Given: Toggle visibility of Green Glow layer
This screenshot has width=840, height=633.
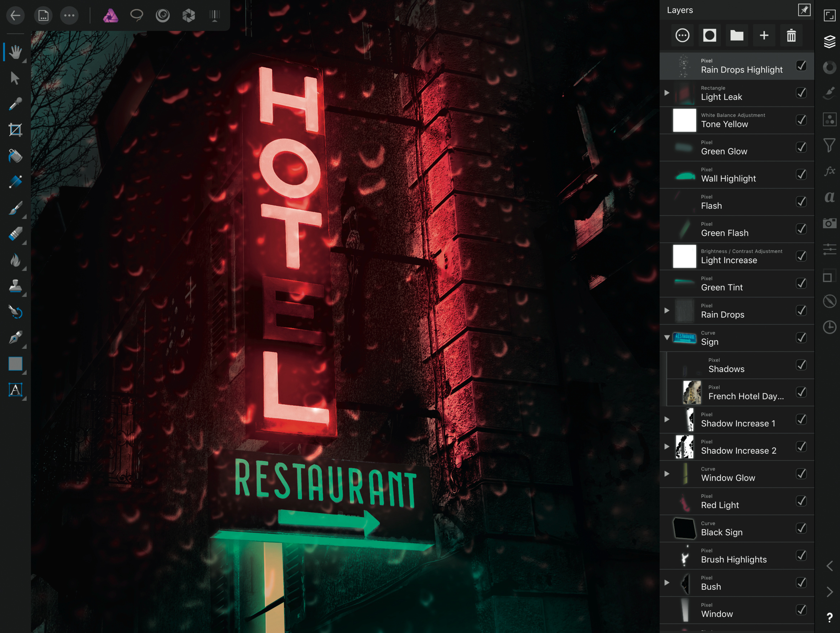Looking at the screenshot, I should pyautogui.click(x=801, y=147).
